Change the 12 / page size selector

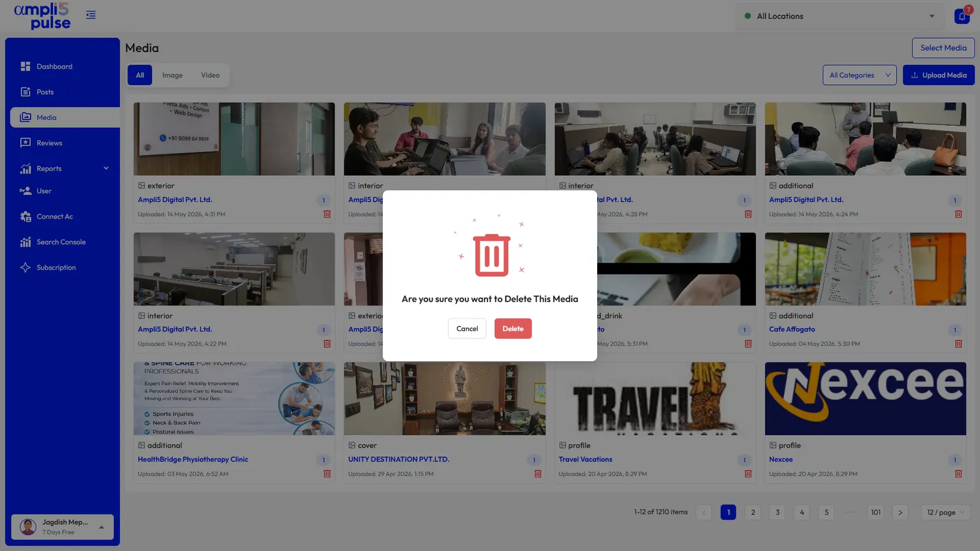(x=945, y=512)
